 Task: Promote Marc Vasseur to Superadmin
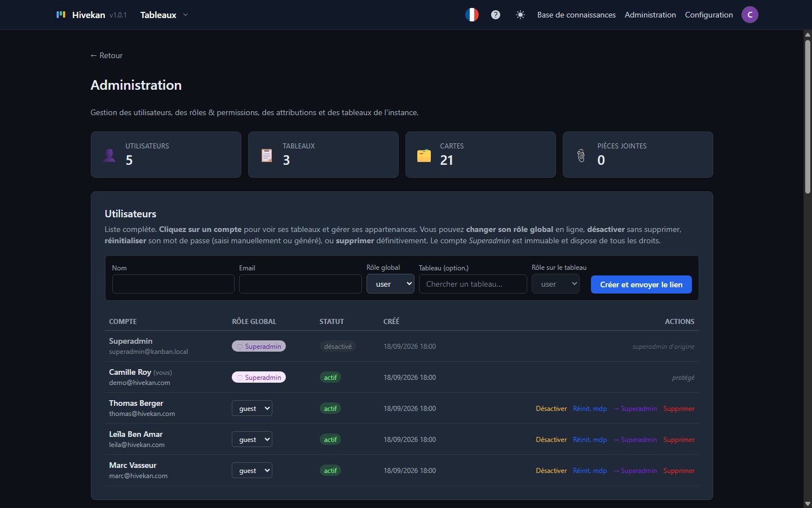pyautogui.click(x=635, y=471)
